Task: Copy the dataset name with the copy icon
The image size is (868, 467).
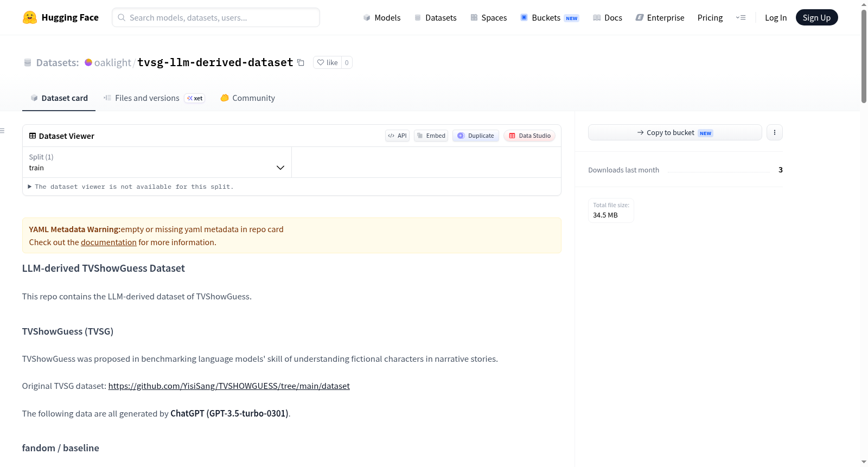Action: [x=301, y=62]
